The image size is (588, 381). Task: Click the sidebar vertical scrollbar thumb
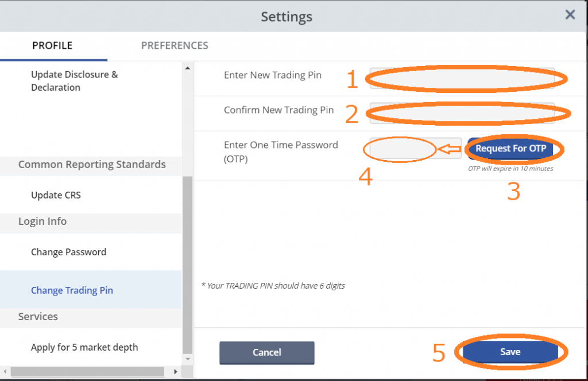point(188,265)
